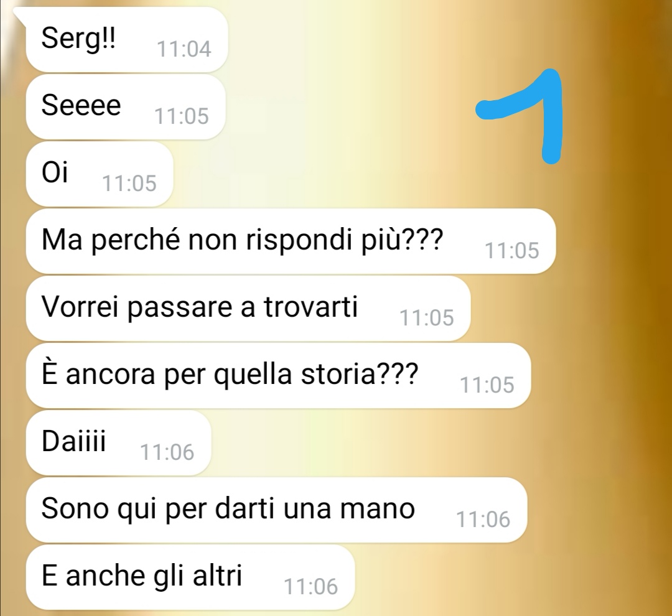Tap the "Daiiii" message bubble
672x616 pixels.
pos(118,443)
